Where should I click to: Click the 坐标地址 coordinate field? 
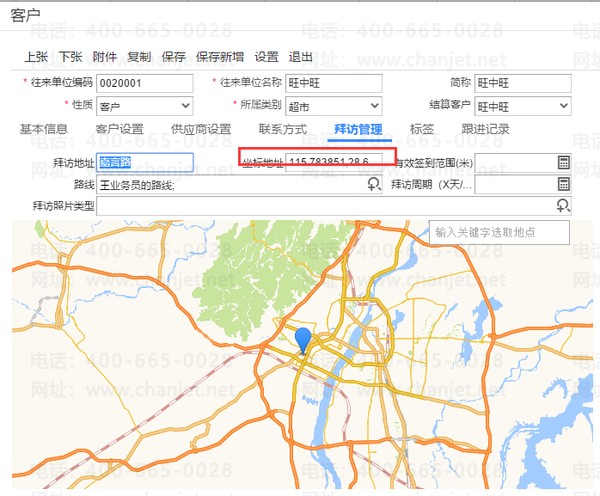tap(334, 163)
